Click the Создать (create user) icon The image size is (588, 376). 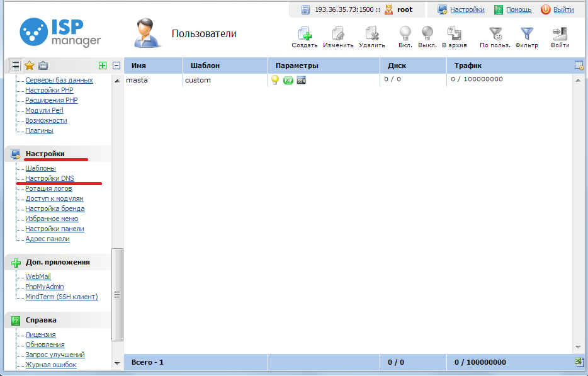coord(305,34)
